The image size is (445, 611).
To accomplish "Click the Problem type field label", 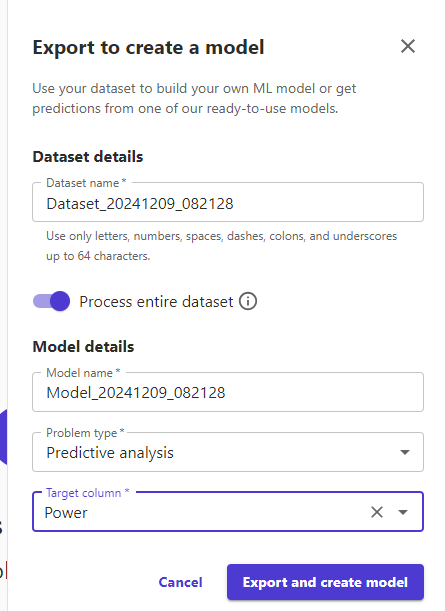I will click(85, 433).
